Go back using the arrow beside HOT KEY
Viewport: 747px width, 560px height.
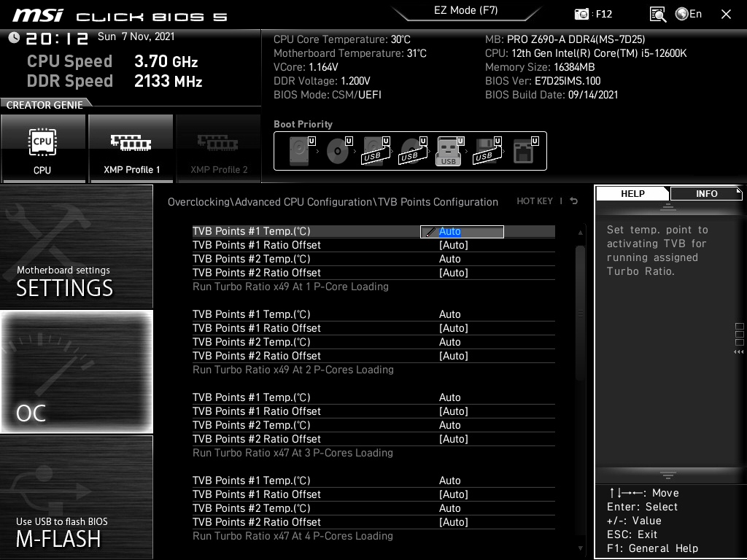pyautogui.click(x=574, y=201)
